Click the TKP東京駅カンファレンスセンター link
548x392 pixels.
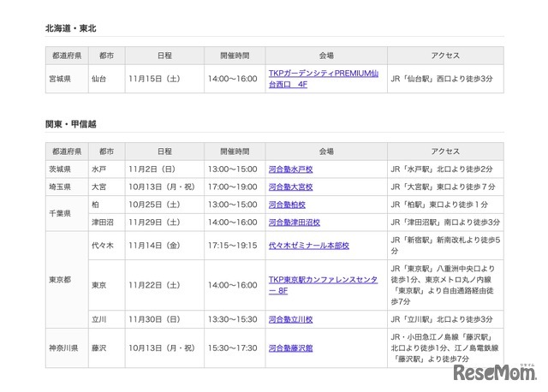click(323, 285)
